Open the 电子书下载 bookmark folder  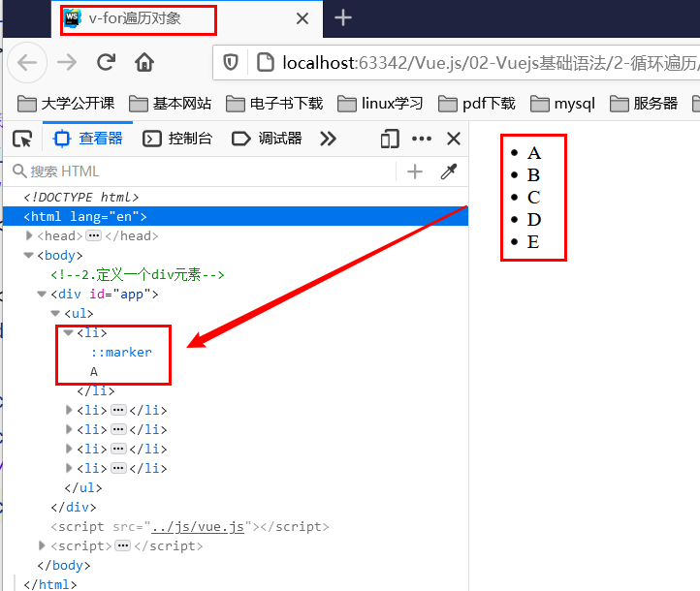(x=274, y=104)
